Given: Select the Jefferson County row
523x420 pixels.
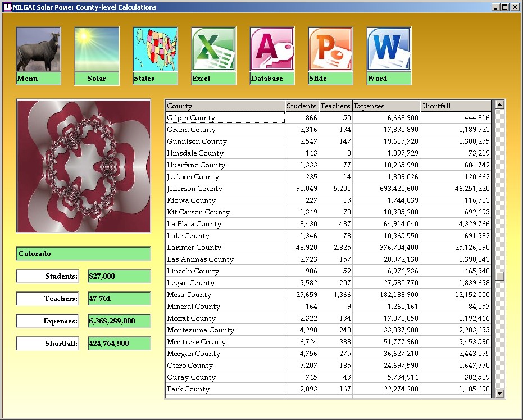Looking at the screenshot, I should coord(195,189).
